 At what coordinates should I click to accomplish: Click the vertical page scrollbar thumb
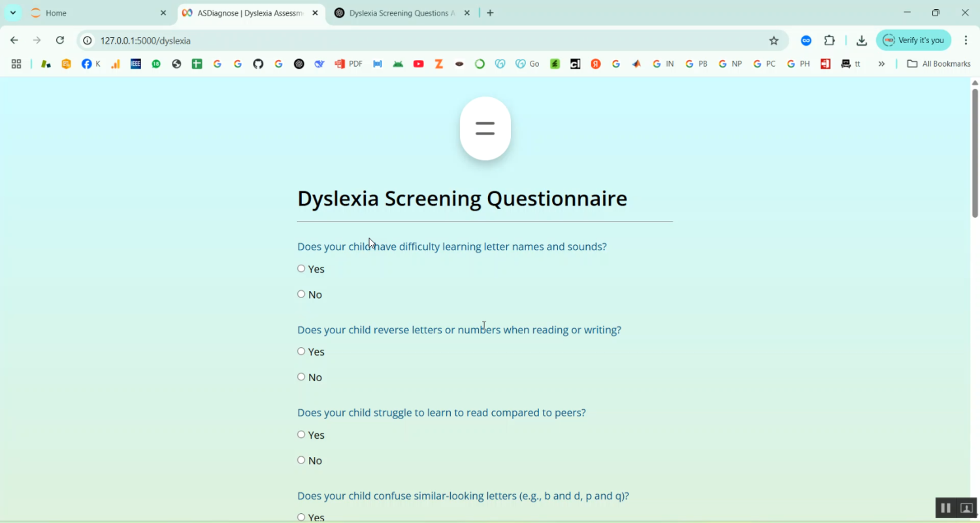click(975, 153)
